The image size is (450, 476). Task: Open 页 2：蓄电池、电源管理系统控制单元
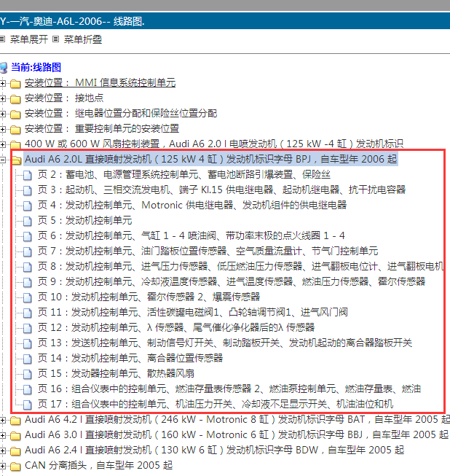pos(184,174)
